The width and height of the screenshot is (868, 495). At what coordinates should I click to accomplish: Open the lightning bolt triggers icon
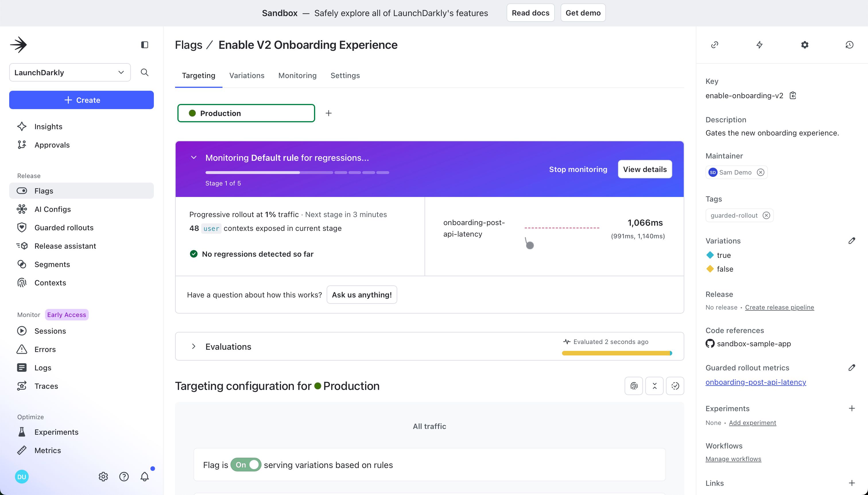coord(759,45)
